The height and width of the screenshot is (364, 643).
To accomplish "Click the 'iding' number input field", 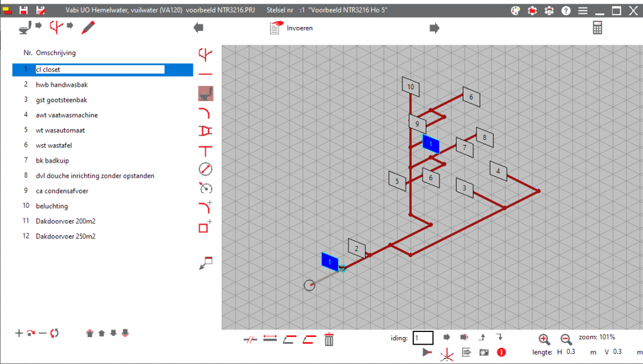I will 423,338.
